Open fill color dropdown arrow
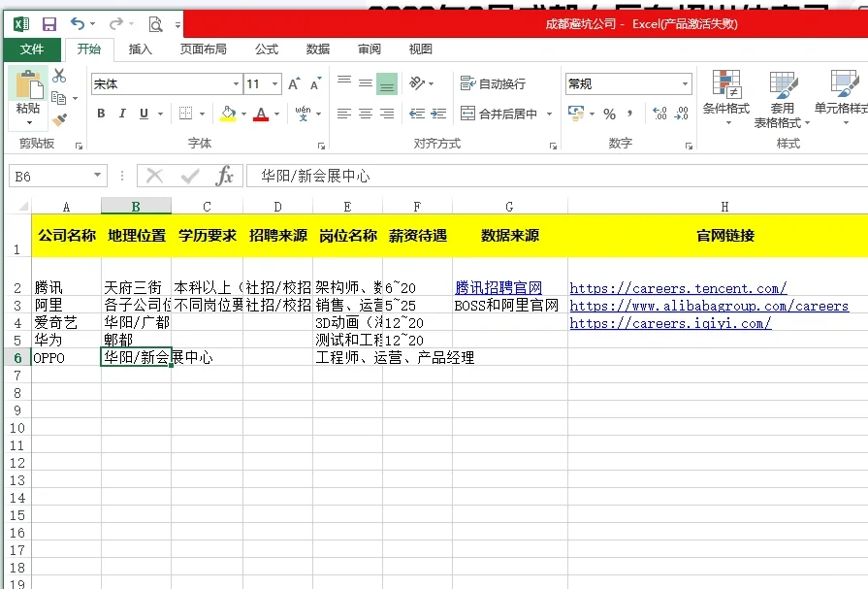 [x=243, y=114]
